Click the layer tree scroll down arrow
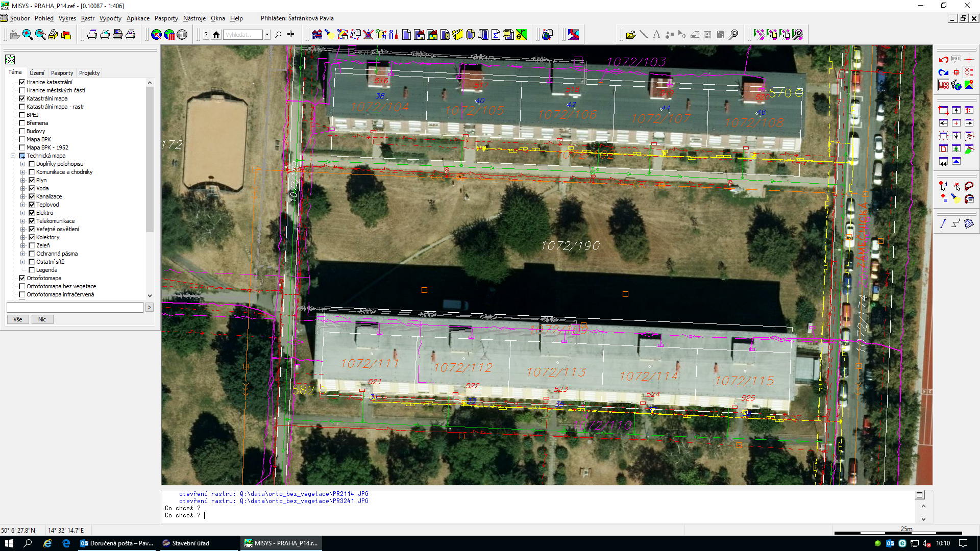Screen dimensions: 980x551 coord(150,295)
